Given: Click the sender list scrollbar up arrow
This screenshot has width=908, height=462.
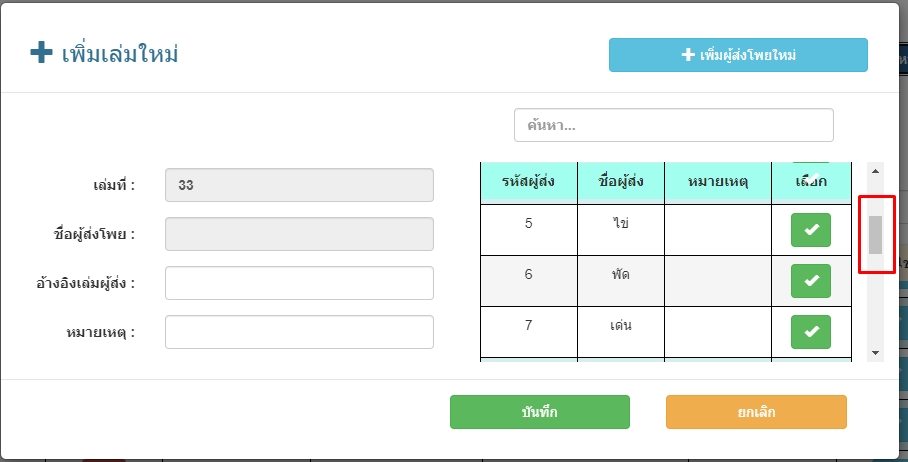Looking at the screenshot, I should (x=876, y=172).
